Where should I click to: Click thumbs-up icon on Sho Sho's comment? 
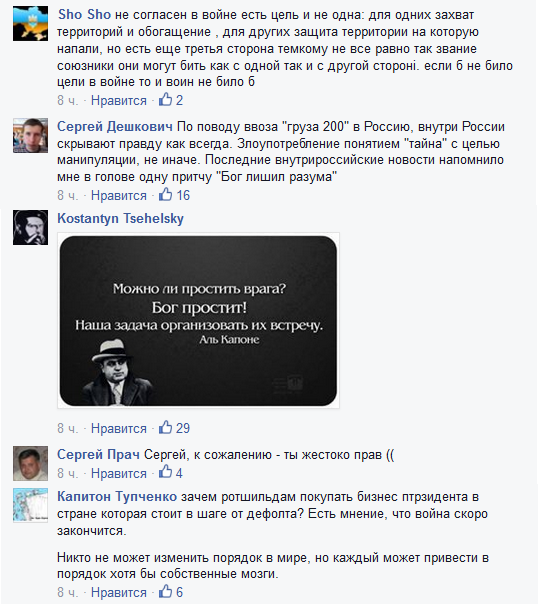click(x=165, y=100)
